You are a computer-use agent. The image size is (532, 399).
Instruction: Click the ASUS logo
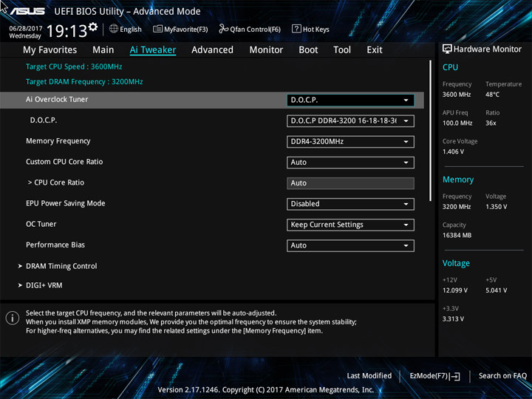(x=27, y=11)
